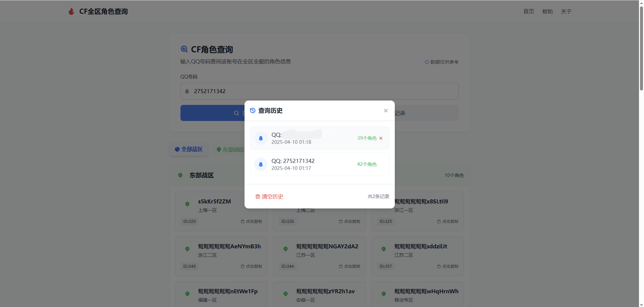The width and height of the screenshot is (644, 307).
Task: Click the history clock icon in 查询历史 dialog header
Action: click(x=252, y=110)
